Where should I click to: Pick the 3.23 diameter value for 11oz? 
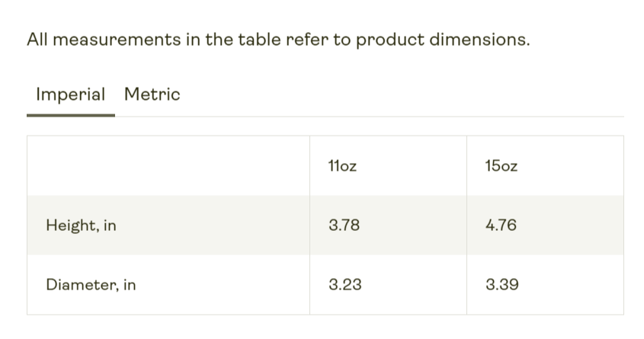[344, 285]
